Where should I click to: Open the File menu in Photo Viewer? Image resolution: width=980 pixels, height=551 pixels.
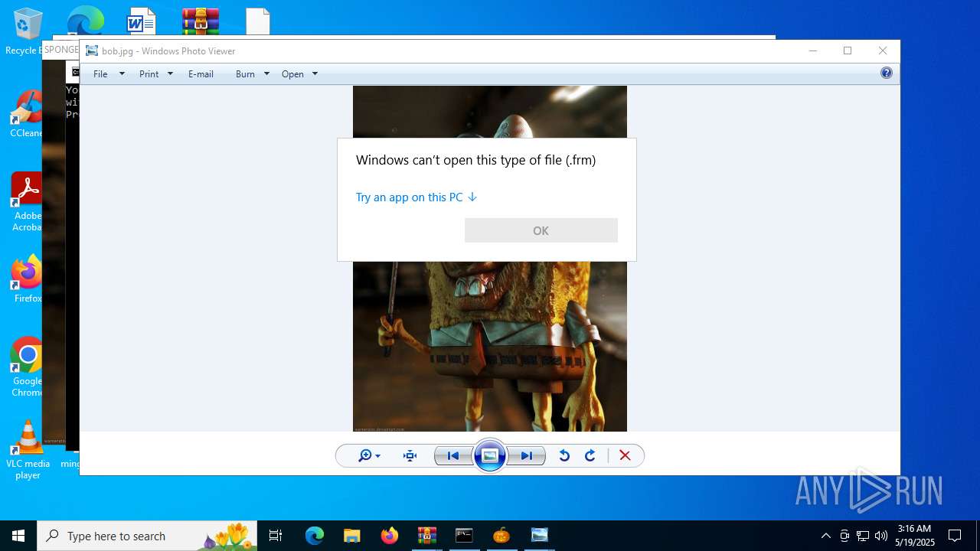pos(100,74)
